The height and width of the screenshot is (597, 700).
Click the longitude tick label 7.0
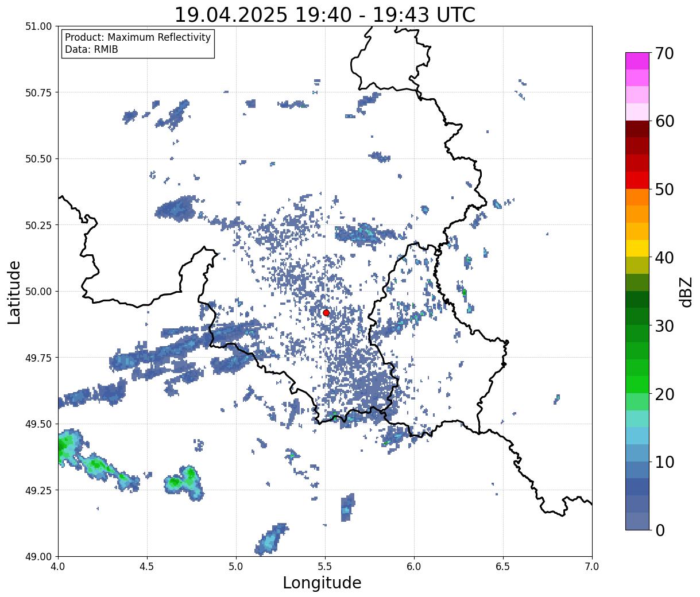click(x=592, y=566)
